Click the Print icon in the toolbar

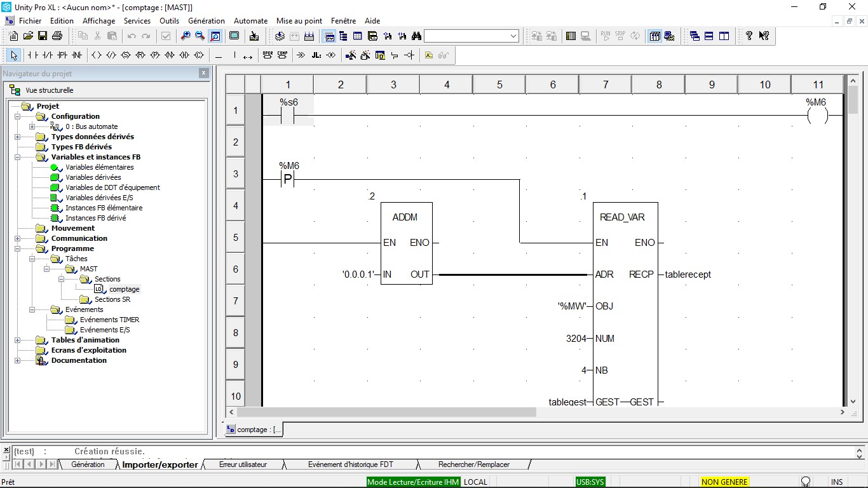click(57, 36)
